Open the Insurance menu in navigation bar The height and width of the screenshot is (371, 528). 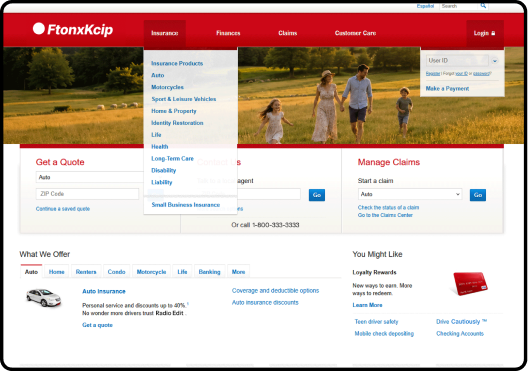click(x=165, y=33)
